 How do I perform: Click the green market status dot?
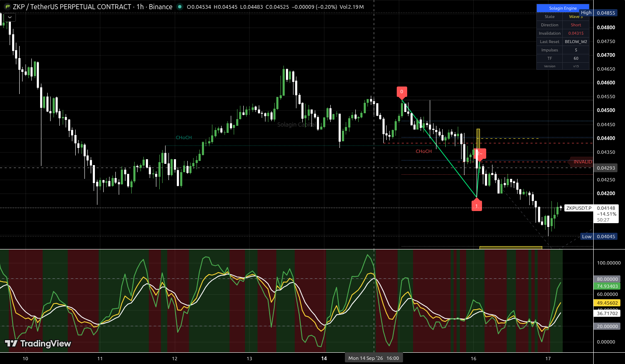[180, 7]
